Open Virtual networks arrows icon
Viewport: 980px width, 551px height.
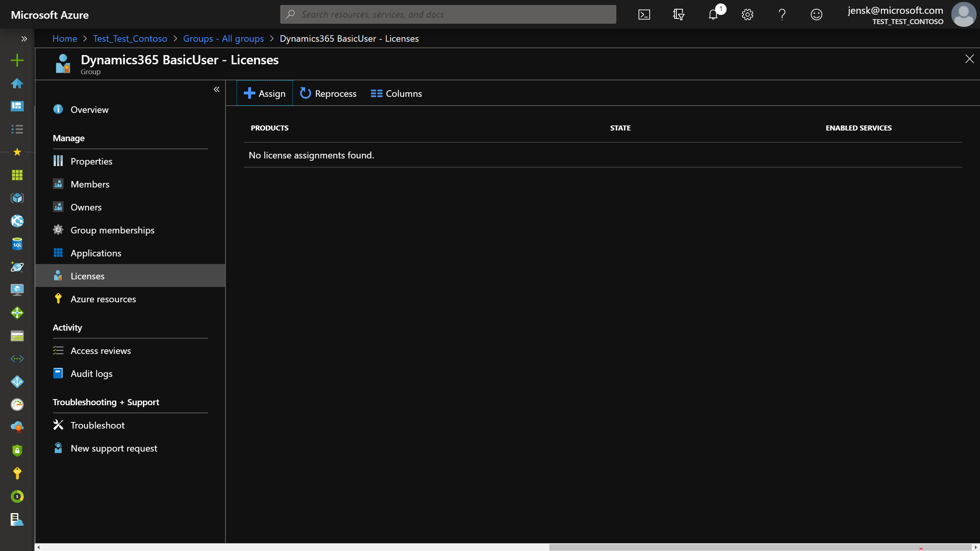pos(17,359)
